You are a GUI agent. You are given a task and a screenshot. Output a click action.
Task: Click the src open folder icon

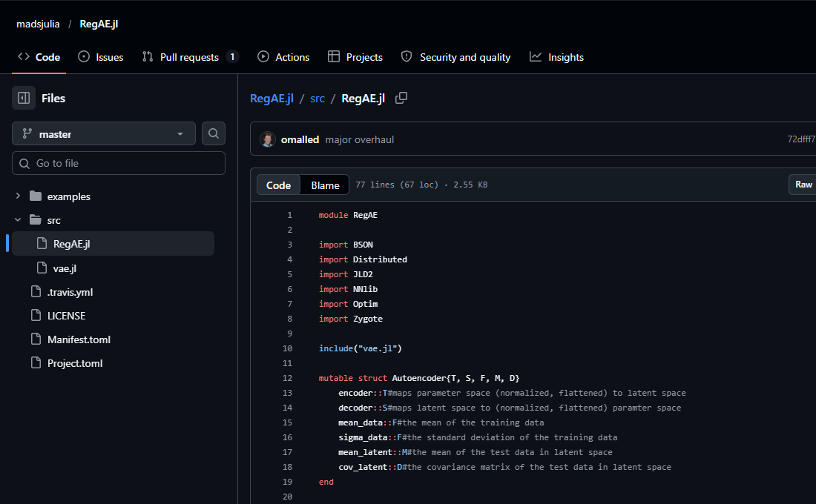(36, 219)
